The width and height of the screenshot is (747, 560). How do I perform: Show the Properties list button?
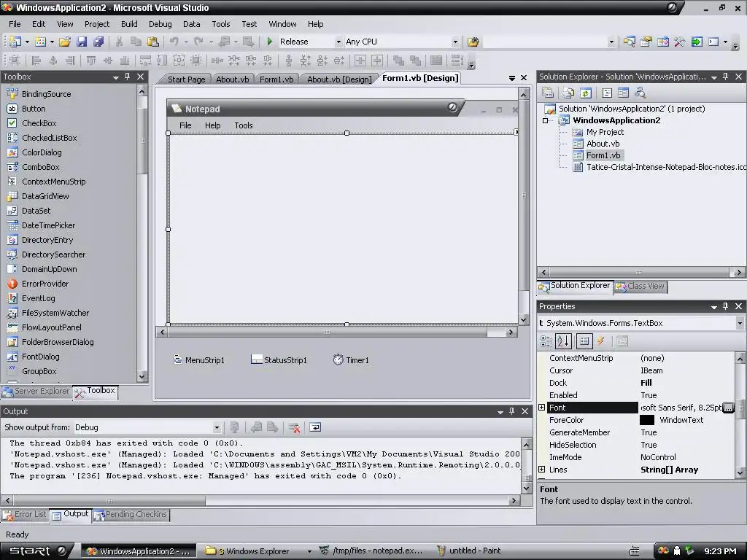click(584, 341)
